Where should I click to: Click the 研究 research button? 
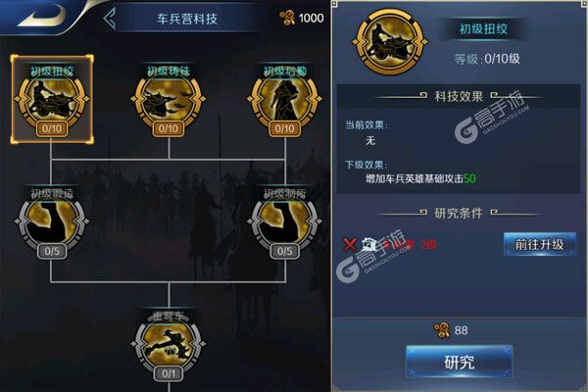pos(460,362)
